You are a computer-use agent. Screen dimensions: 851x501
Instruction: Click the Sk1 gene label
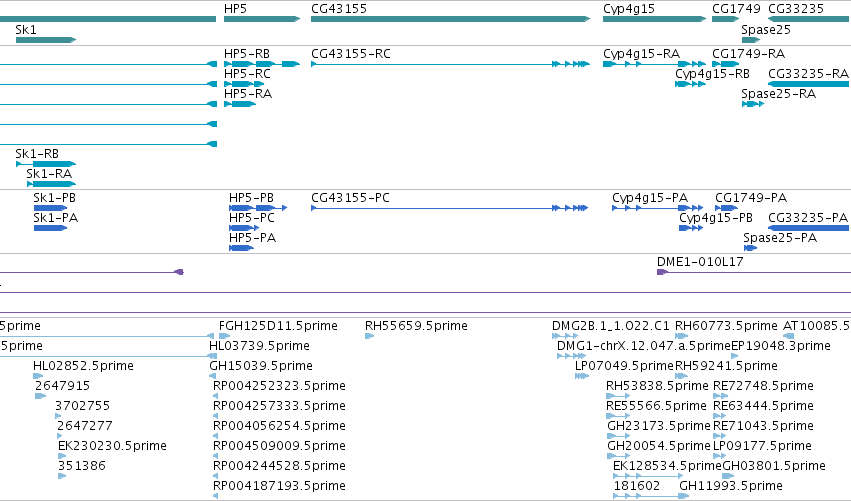[26, 29]
